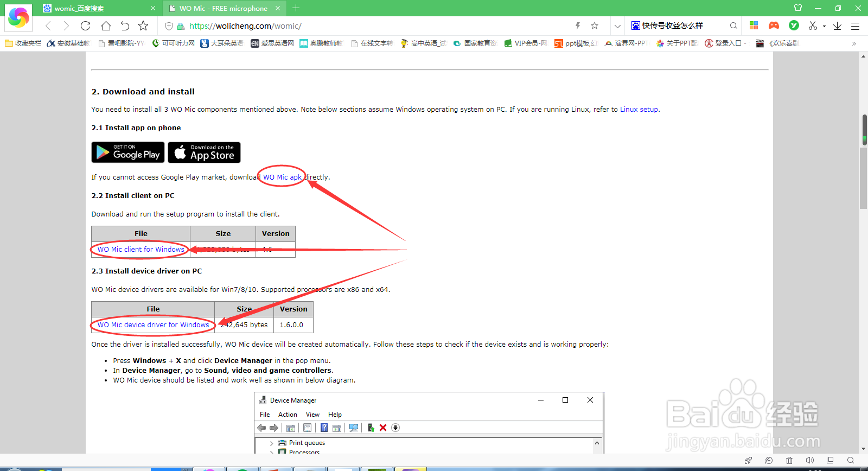Close the WO Mic - FREE microphone tab
The height and width of the screenshot is (471, 868).
278,8
